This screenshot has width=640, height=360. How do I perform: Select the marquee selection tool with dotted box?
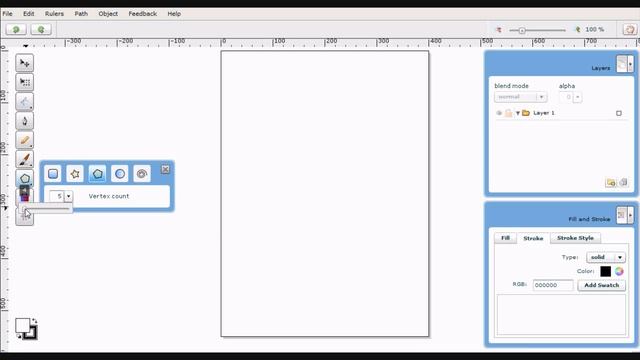24,82
